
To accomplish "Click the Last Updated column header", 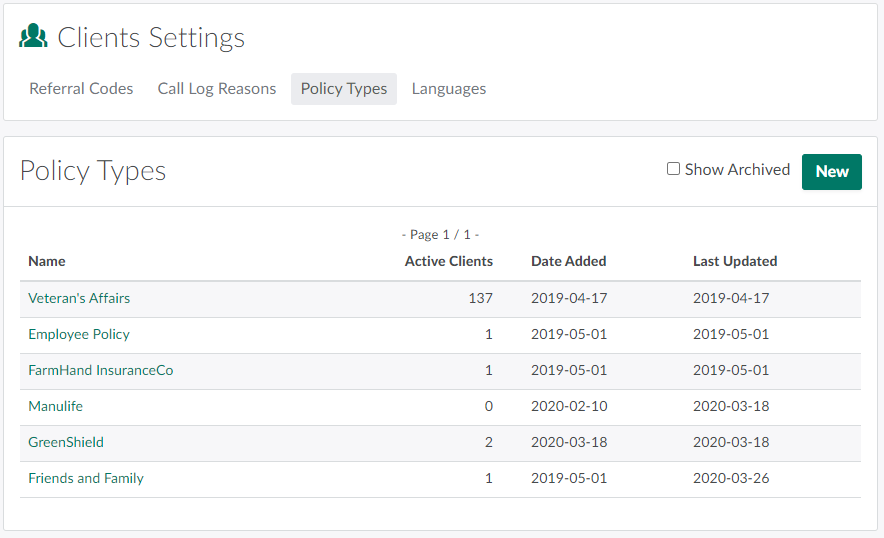I will (x=734, y=261).
